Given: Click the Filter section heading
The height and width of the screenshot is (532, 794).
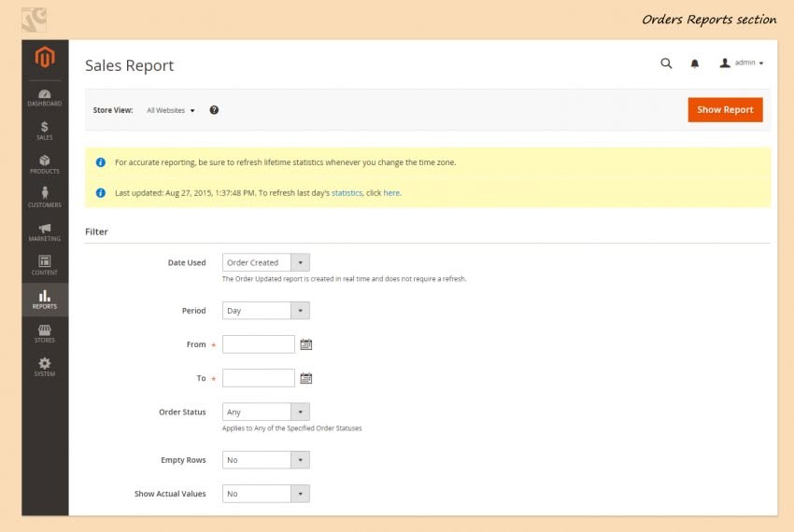Looking at the screenshot, I should pos(96,231).
